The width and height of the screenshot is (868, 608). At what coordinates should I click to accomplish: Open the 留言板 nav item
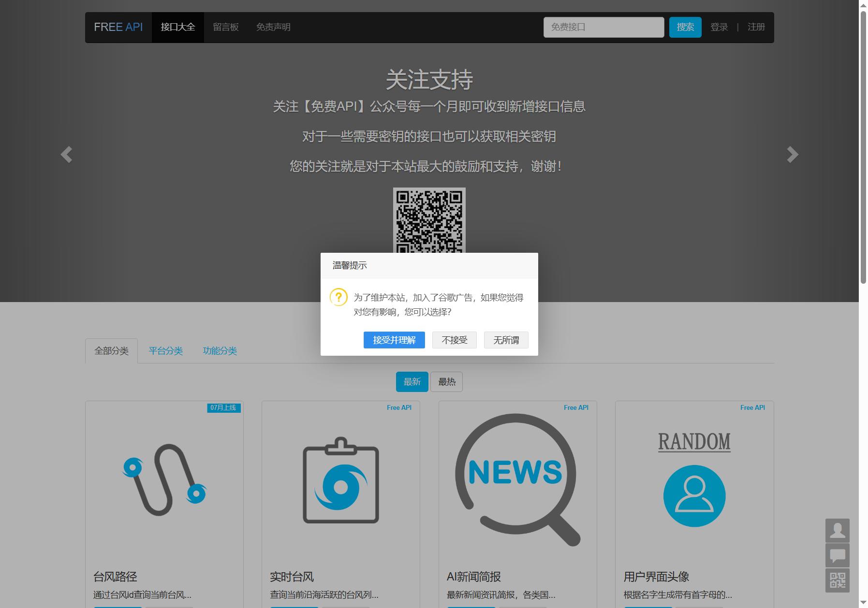[226, 27]
